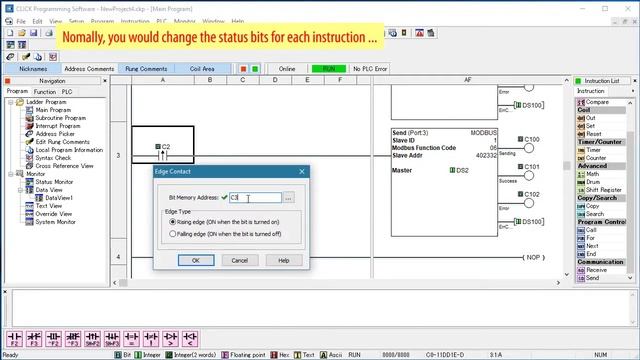
Task: Click the Program Information toolbar icon
Action: [38, 57]
